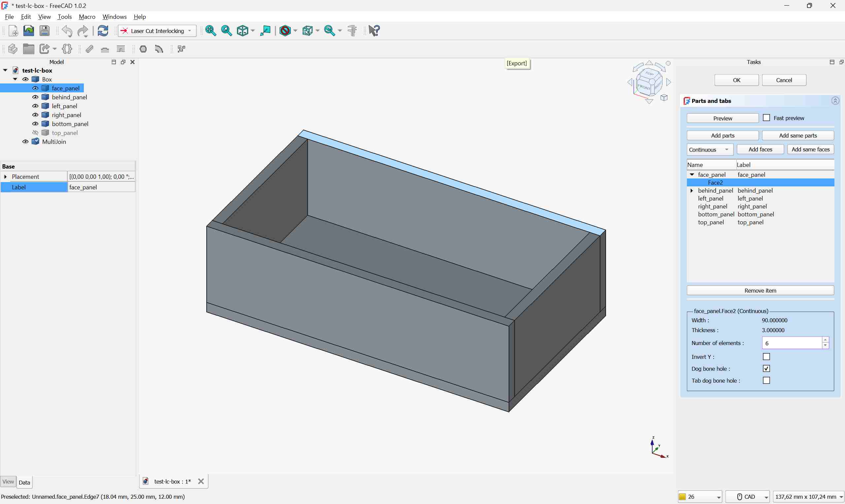Select the Refresh document icon

(102, 31)
